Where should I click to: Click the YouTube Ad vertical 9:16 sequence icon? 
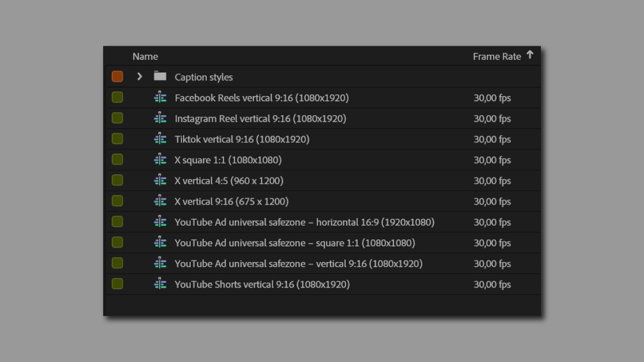[160, 263]
